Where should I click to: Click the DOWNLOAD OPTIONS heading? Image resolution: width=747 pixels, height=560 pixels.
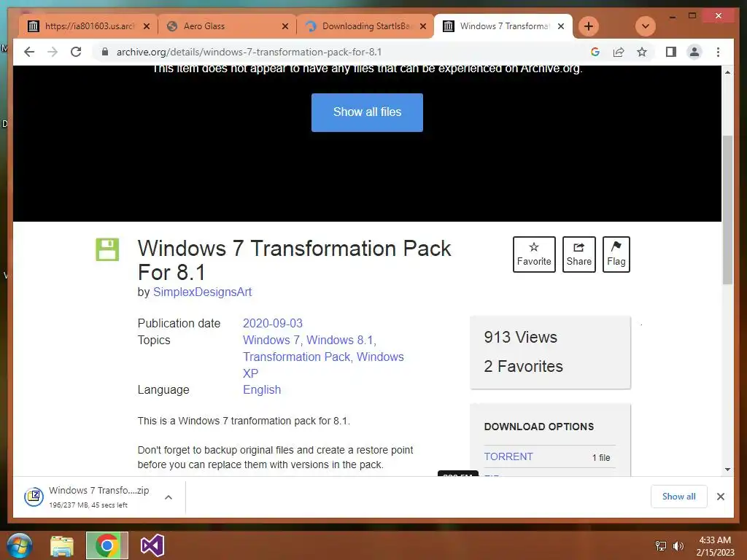tap(539, 427)
